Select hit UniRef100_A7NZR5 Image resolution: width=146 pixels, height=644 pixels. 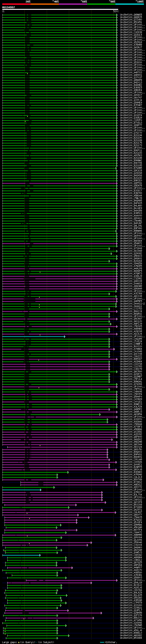pos(131,266)
